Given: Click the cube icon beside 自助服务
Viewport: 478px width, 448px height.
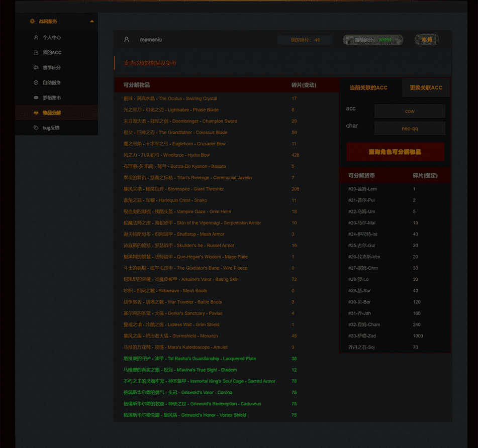Looking at the screenshot, I should [36, 83].
